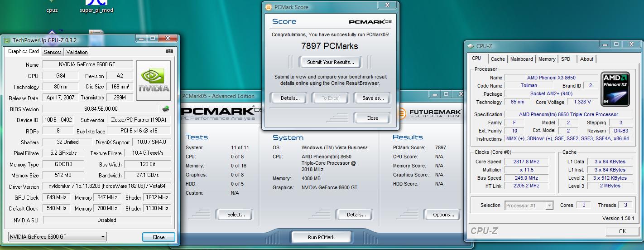Click the Core Speed 2817.8 MHz value

[526, 162]
